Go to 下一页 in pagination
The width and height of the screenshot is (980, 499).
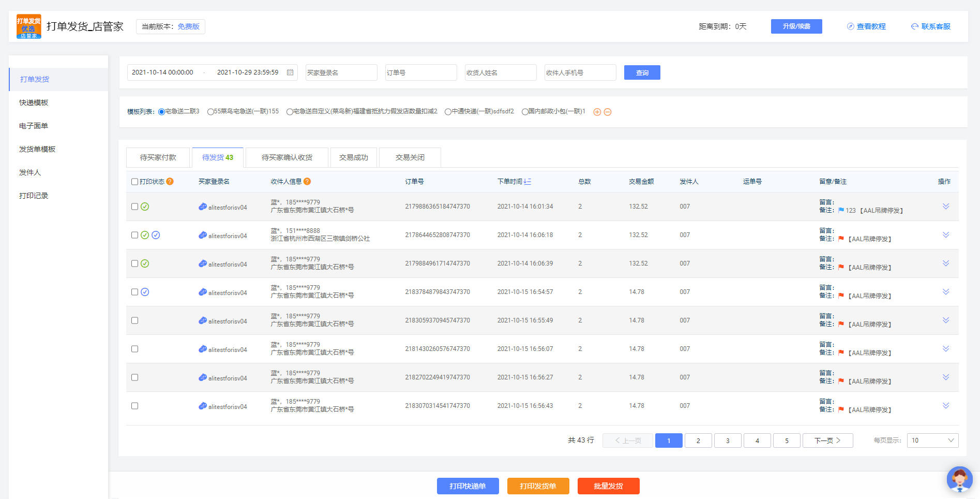click(x=827, y=441)
